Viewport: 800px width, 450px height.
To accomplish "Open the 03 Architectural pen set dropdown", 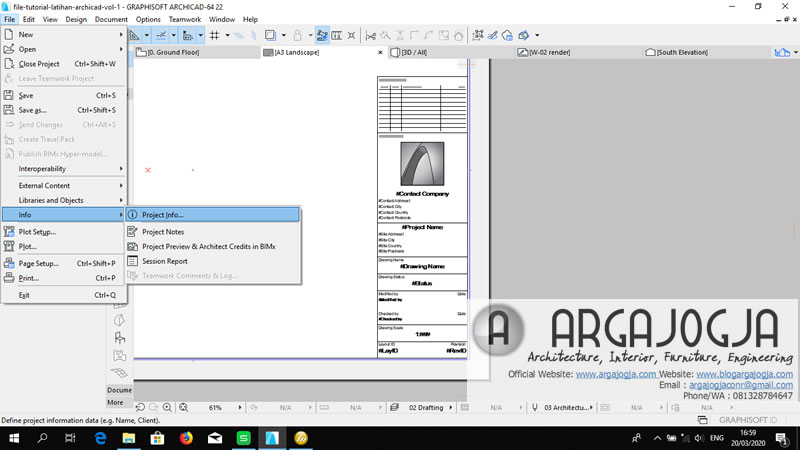I will click(x=591, y=408).
